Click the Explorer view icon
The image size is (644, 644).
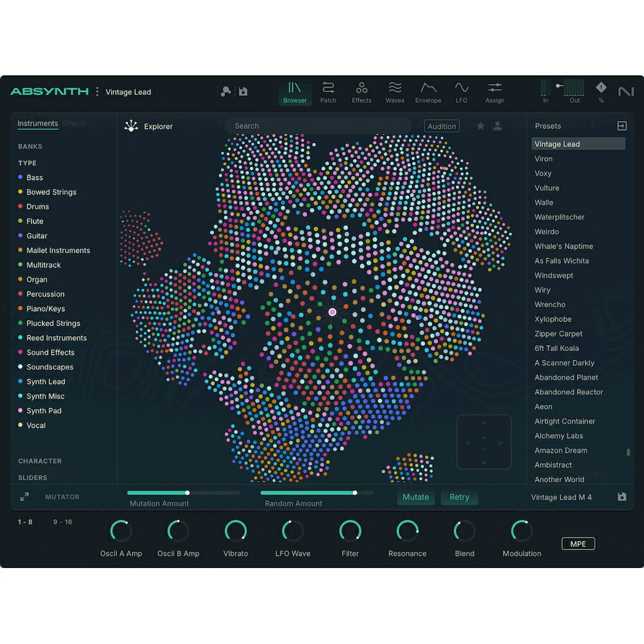(131, 126)
